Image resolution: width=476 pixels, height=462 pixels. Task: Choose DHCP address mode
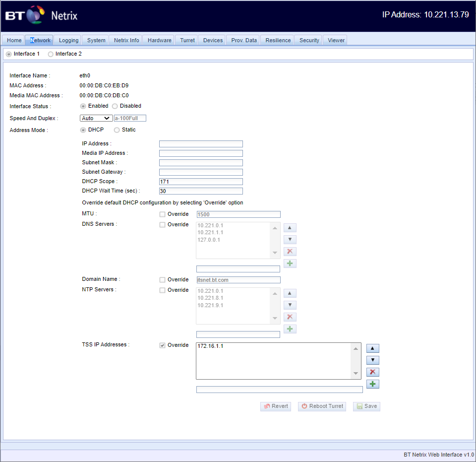pos(83,130)
